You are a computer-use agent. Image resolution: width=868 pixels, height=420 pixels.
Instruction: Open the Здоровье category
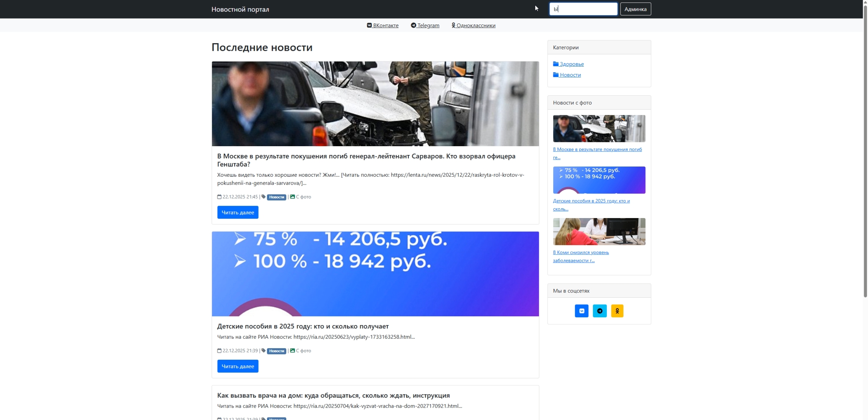[571, 64]
